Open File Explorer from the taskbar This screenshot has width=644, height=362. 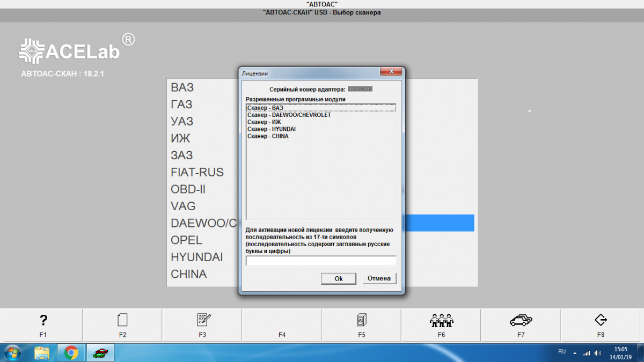(42, 353)
